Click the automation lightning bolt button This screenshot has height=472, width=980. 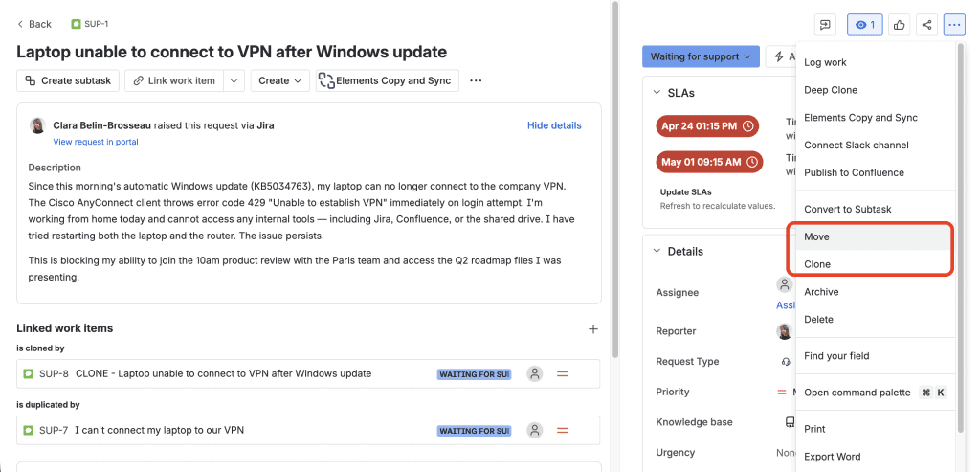click(x=780, y=56)
